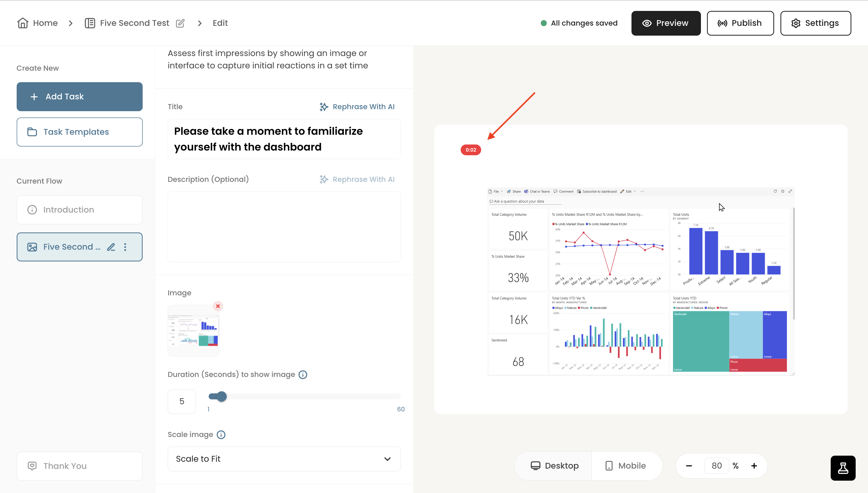This screenshot has height=493, width=868.
Task: Click the slider maximum label 60
Action: tap(400, 409)
